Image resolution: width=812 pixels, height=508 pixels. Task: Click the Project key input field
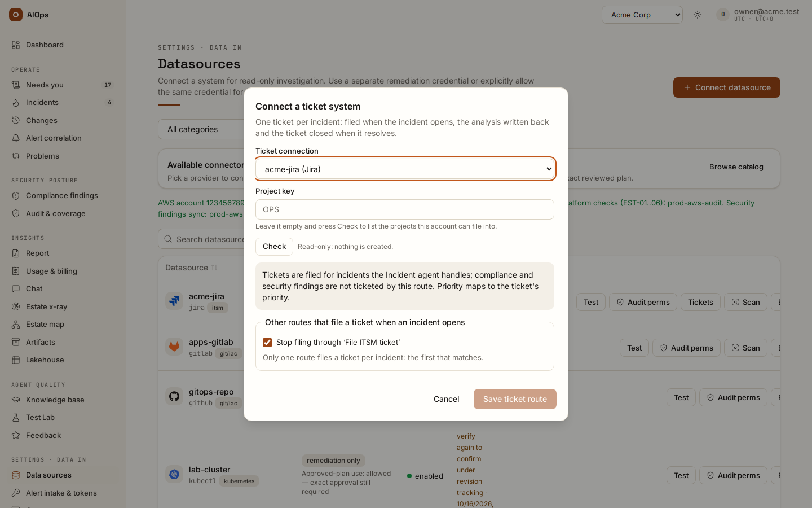[405, 209]
